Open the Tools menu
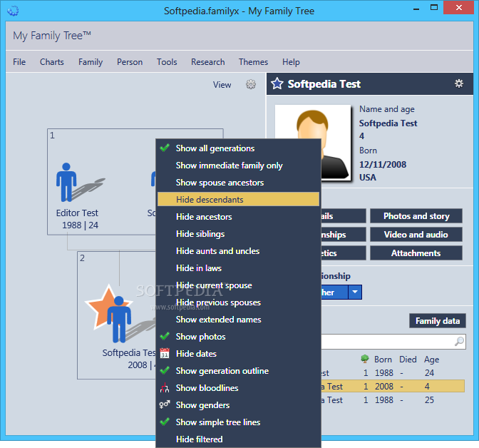 tap(167, 62)
